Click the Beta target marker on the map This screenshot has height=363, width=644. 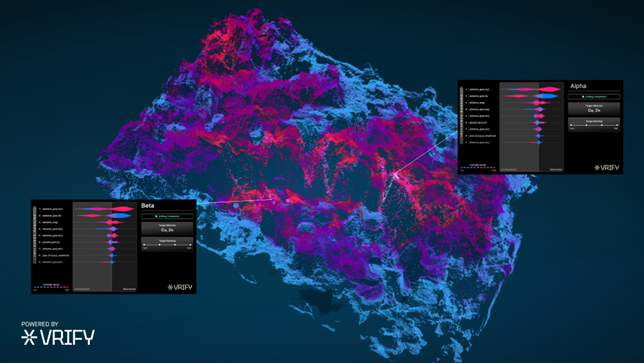click(x=272, y=200)
